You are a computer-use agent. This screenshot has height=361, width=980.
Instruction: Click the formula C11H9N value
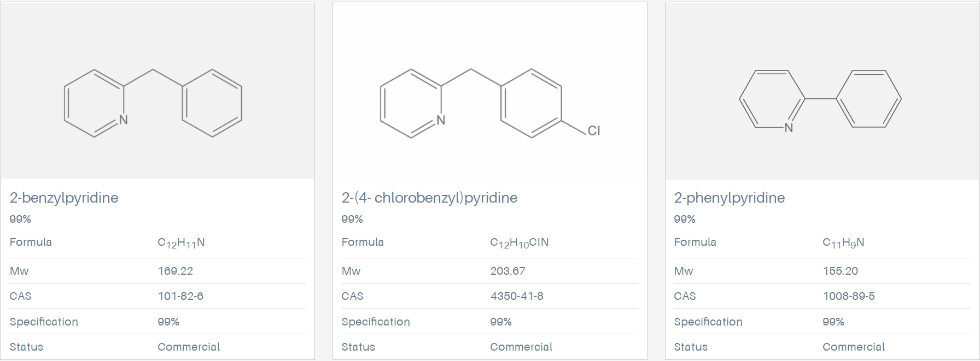(x=843, y=243)
